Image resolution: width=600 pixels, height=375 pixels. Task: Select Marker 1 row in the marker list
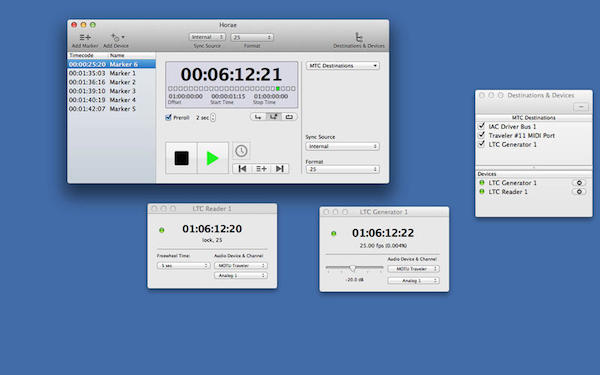pyautogui.click(x=111, y=73)
